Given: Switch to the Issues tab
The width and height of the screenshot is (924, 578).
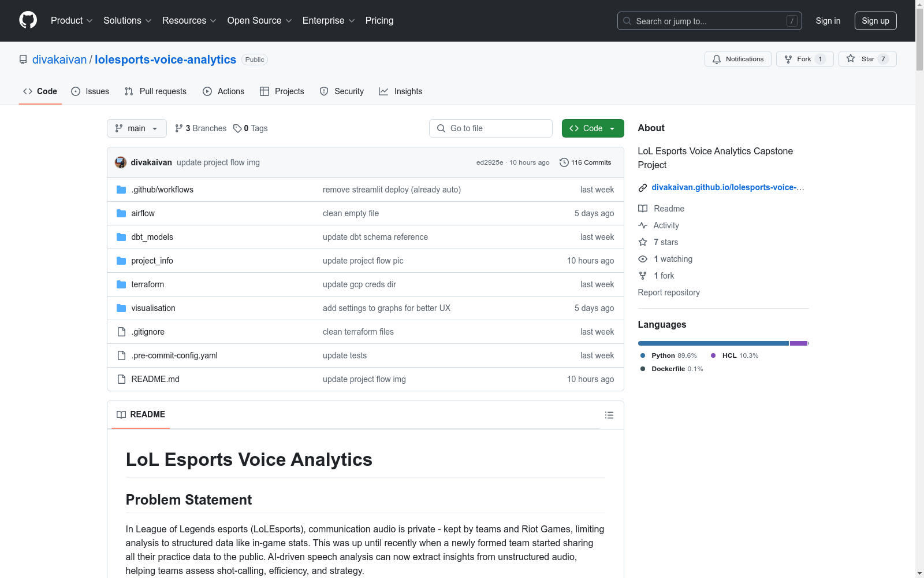Looking at the screenshot, I should [x=90, y=91].
